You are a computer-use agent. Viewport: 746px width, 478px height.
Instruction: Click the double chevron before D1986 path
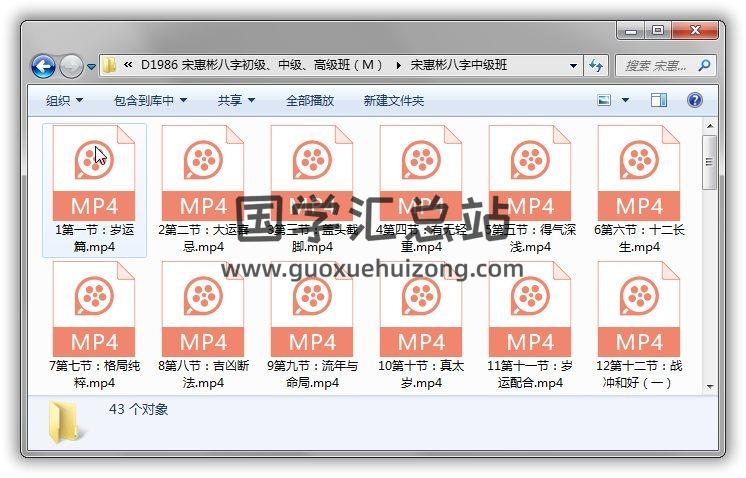click(x=128, y=65)
